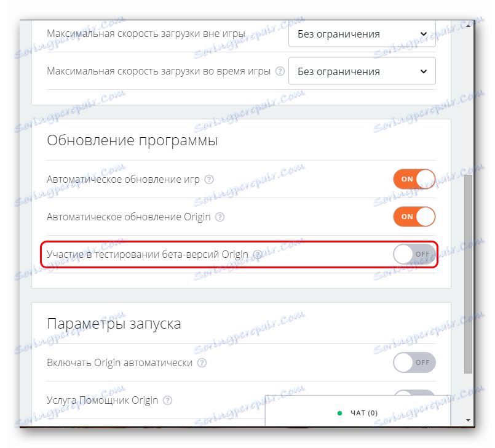The width and height of the screenshot is (495, 448).
Task: Show help for Автоматическое обновление игр
Action: click(209, 180)
